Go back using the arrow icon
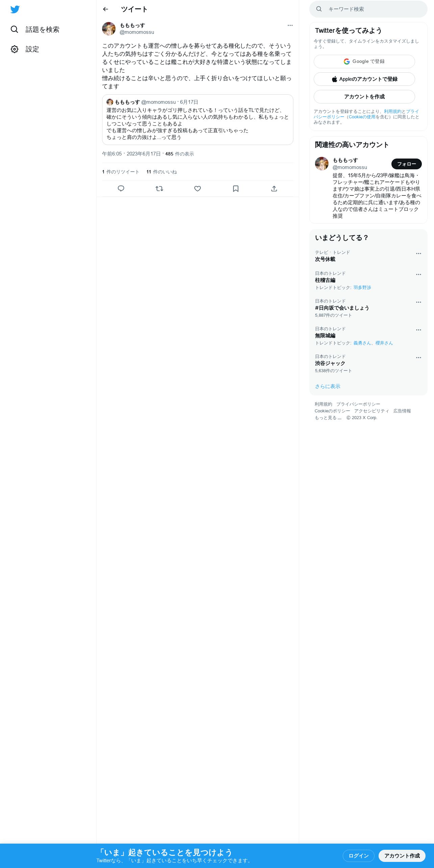Screen dimensions: 434x868 tap(105, 9)
